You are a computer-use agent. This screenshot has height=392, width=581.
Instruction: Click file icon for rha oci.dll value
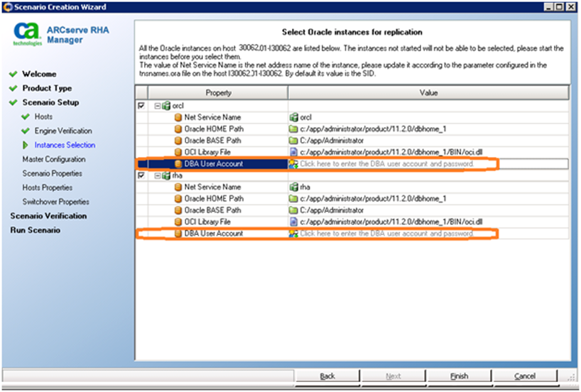click(293, 222)
